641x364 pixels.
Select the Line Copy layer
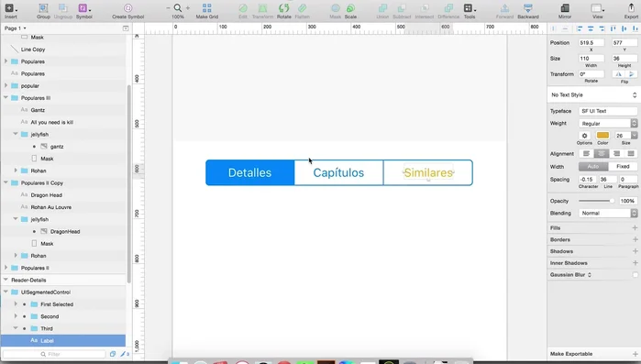(x=63, y=50)
